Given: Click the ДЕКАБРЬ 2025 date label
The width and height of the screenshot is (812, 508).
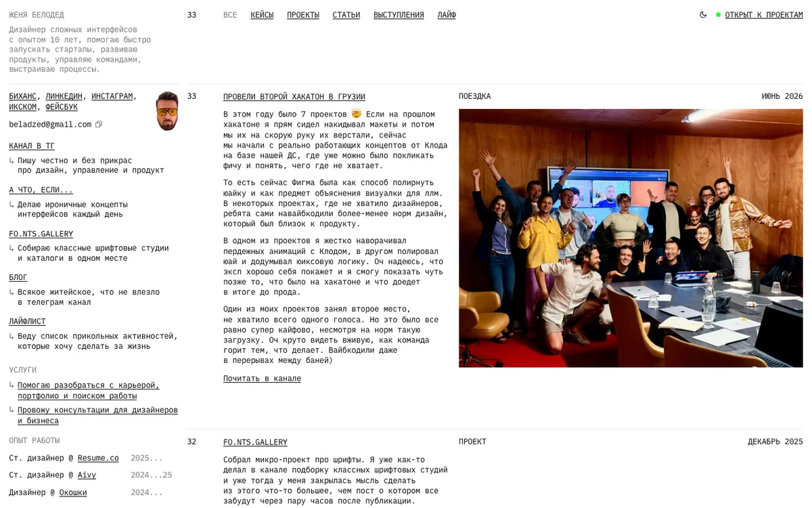Looking at the screenshot, I should pyautogui.click(x=775, y=442).
